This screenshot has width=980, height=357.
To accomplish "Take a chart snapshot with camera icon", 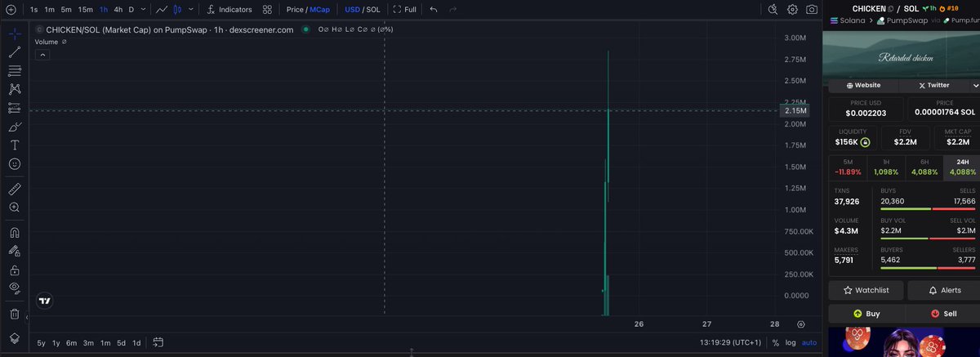I will point(812,9).
